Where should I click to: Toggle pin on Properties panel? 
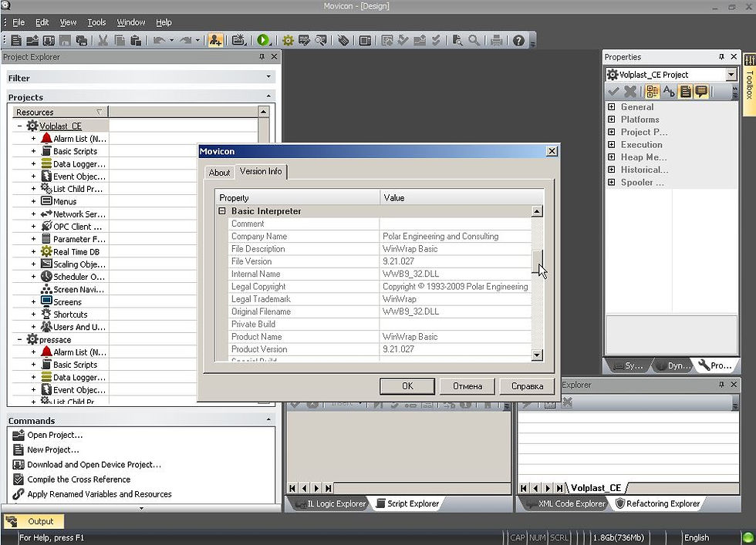coord(721,57)
